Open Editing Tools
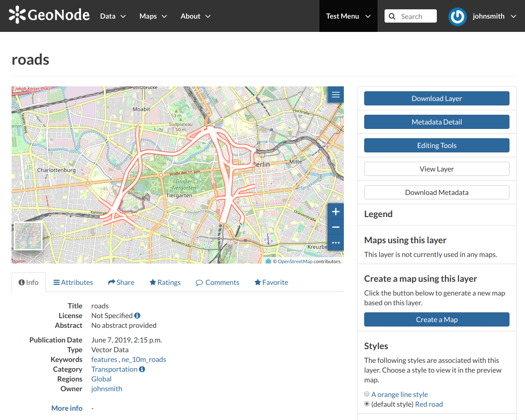Viewport: 525px width, 420px height. (436, 145)
